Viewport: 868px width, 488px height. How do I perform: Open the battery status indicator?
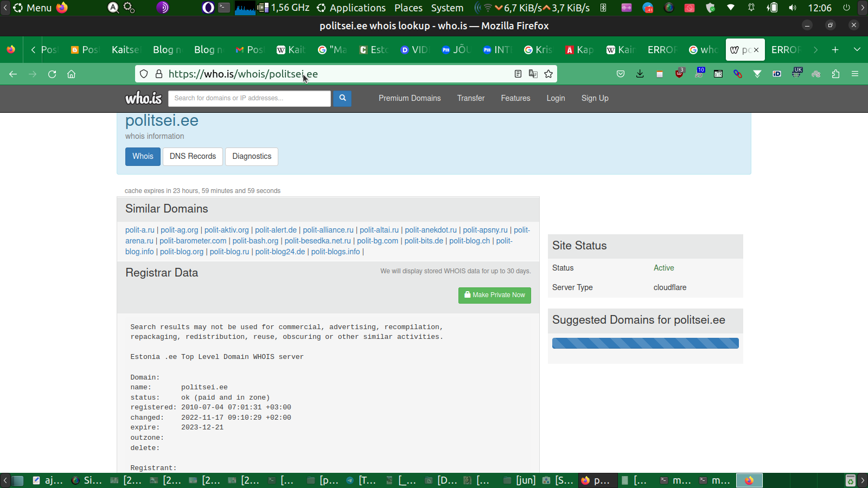point(772,8)
